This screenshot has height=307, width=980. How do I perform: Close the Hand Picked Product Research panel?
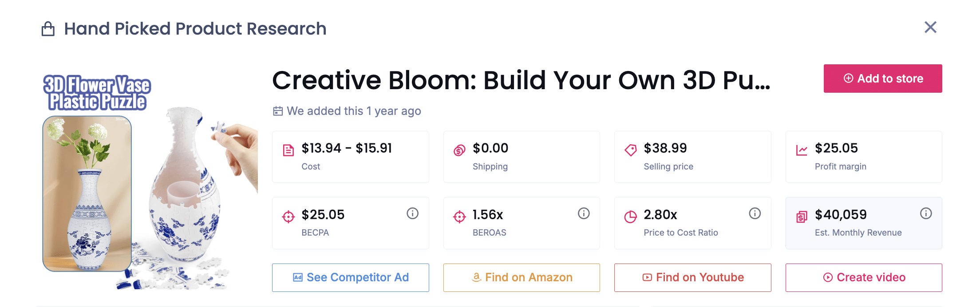930,27
